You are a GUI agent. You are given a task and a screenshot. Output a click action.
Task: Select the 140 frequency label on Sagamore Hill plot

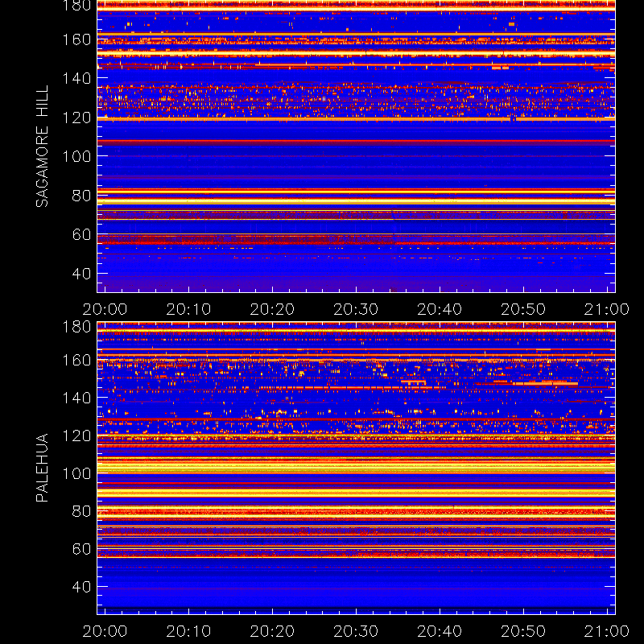(76, 78)
